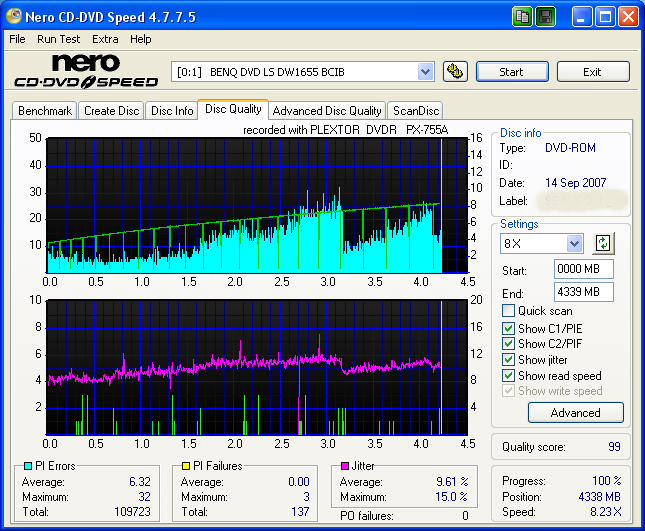Open the File menu
This screenshot has width=645, height=531.
(x=17, y=39)
